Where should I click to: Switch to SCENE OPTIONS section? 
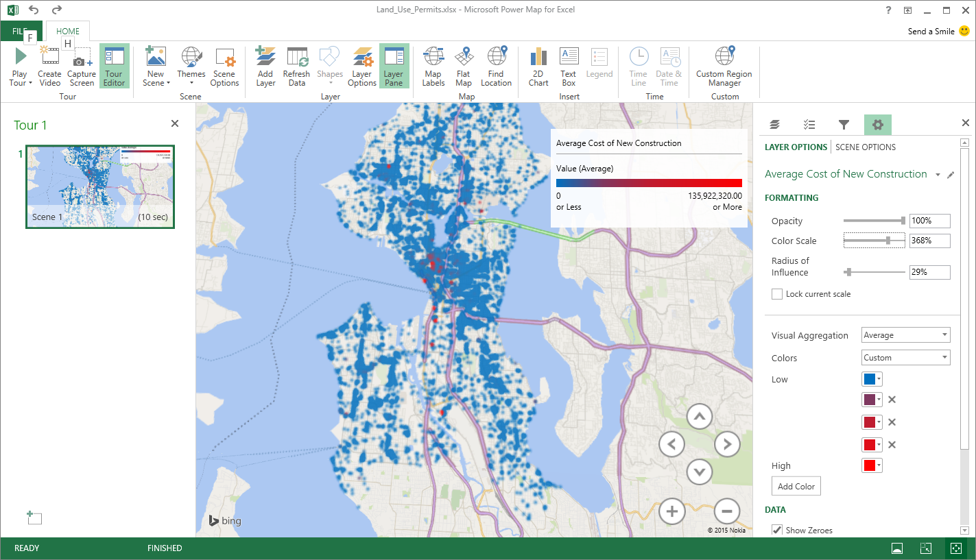coord(866,147)
